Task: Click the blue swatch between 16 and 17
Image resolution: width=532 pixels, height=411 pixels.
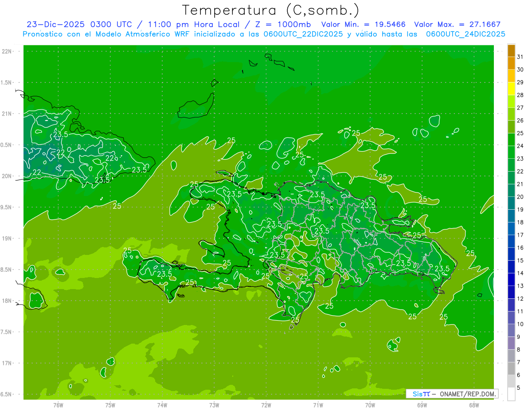Action: pyautogui.click(x=511, y=241)
